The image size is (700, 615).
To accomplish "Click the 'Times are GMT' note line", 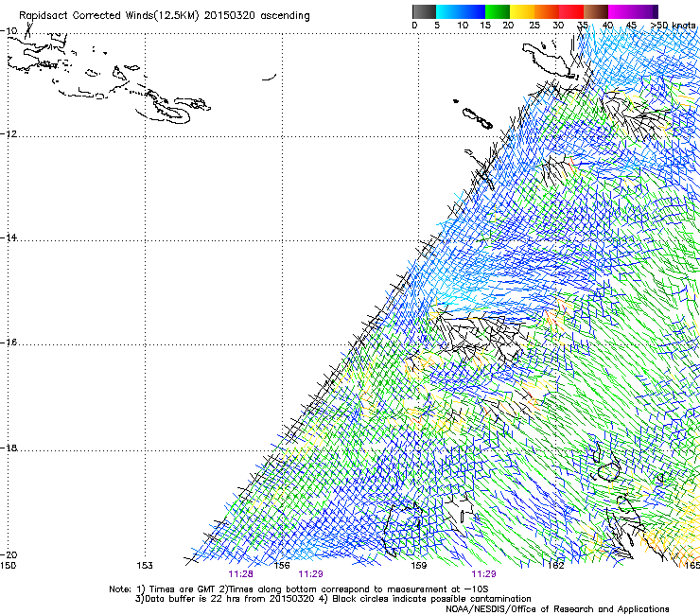I will point(299,589).
